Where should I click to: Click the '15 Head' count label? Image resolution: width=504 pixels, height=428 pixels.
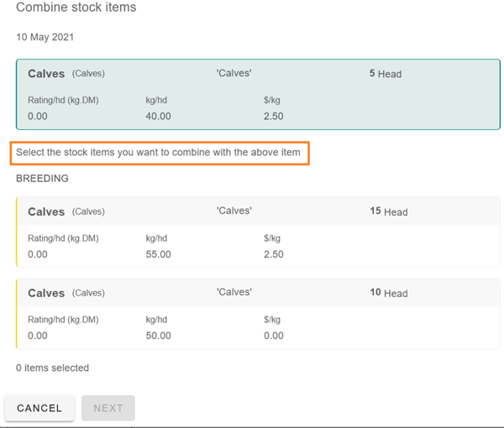388,212
